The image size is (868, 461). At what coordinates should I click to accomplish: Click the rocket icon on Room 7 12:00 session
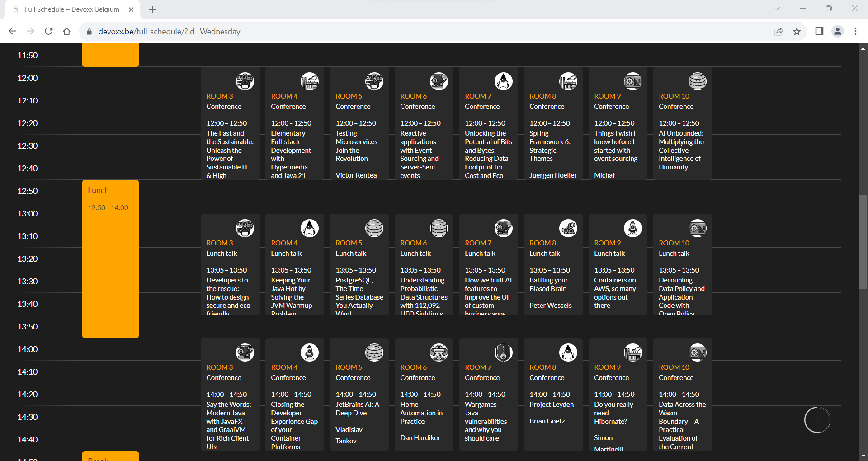pos(503,81)
